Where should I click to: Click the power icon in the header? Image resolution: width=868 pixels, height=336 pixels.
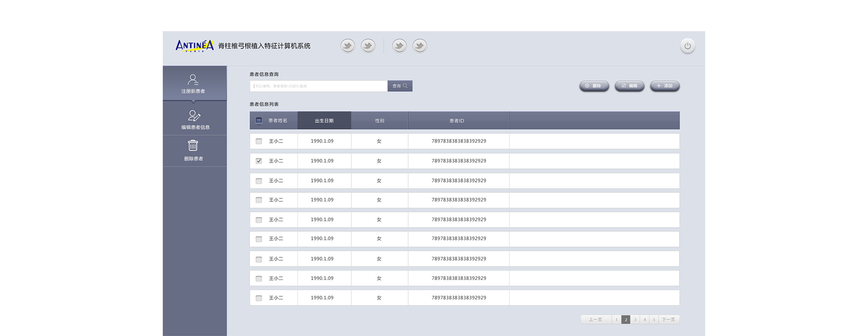(x=687, y=46)
